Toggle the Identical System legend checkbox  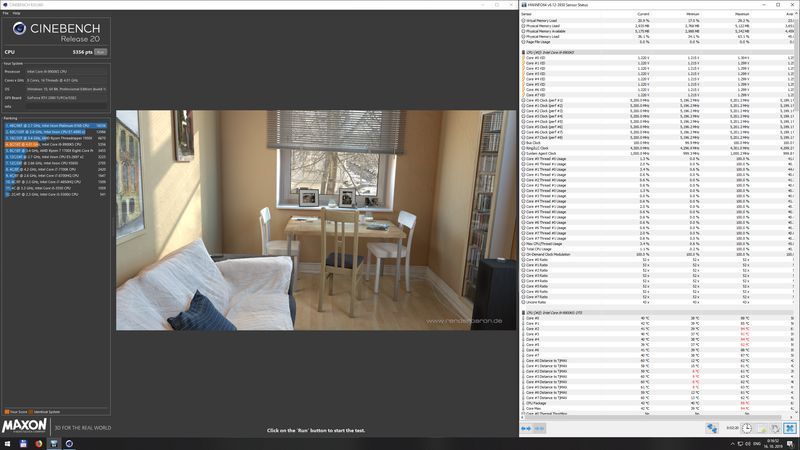pyautogui.click(x=31, y=412)
